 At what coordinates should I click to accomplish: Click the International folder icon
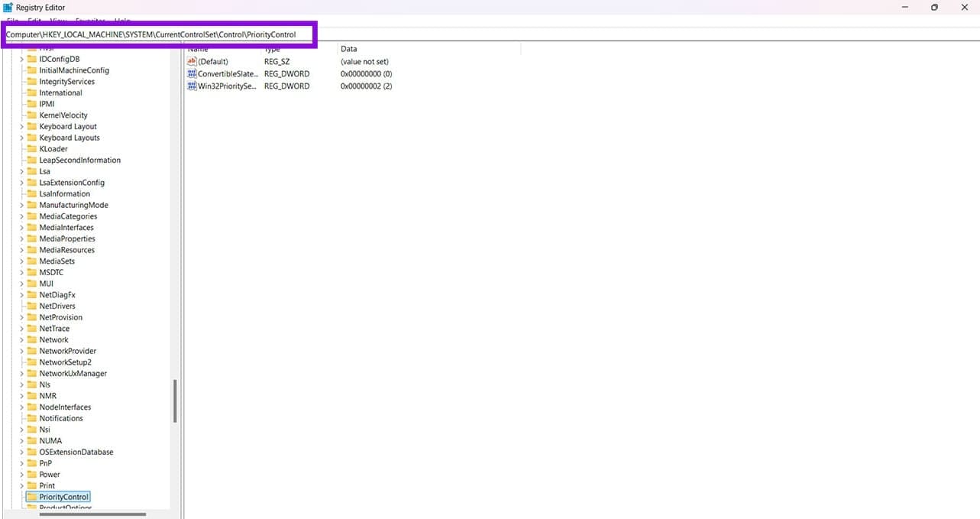[32, 92]
